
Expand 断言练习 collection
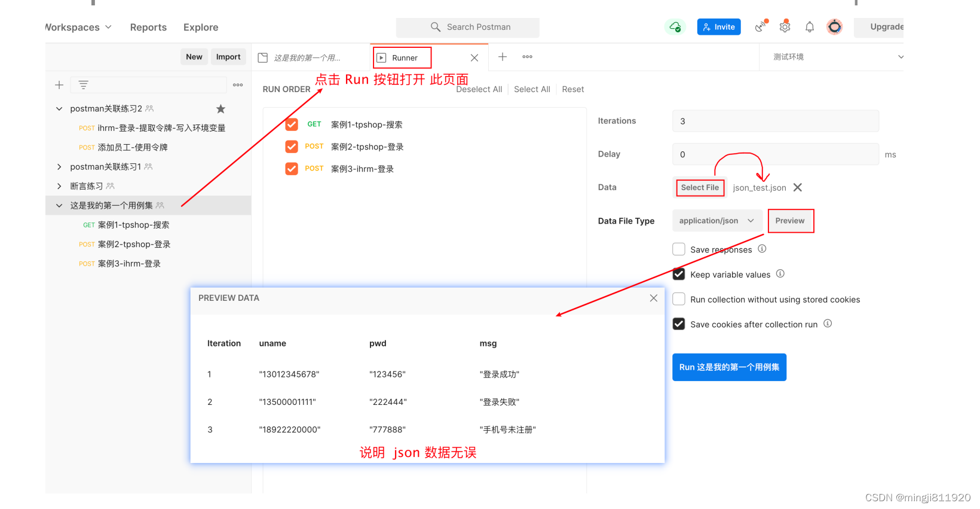coord(59,186)
